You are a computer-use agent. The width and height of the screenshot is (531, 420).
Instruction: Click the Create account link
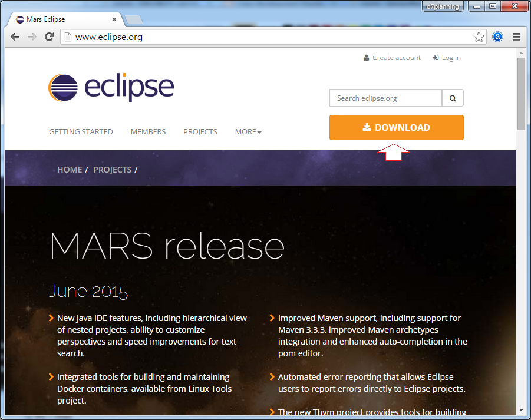coord(396,58)
